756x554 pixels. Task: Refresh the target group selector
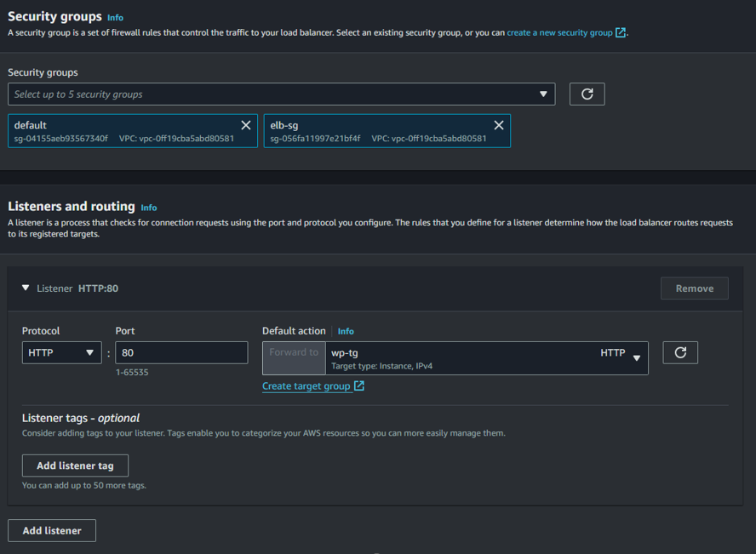tap(679, 351)
